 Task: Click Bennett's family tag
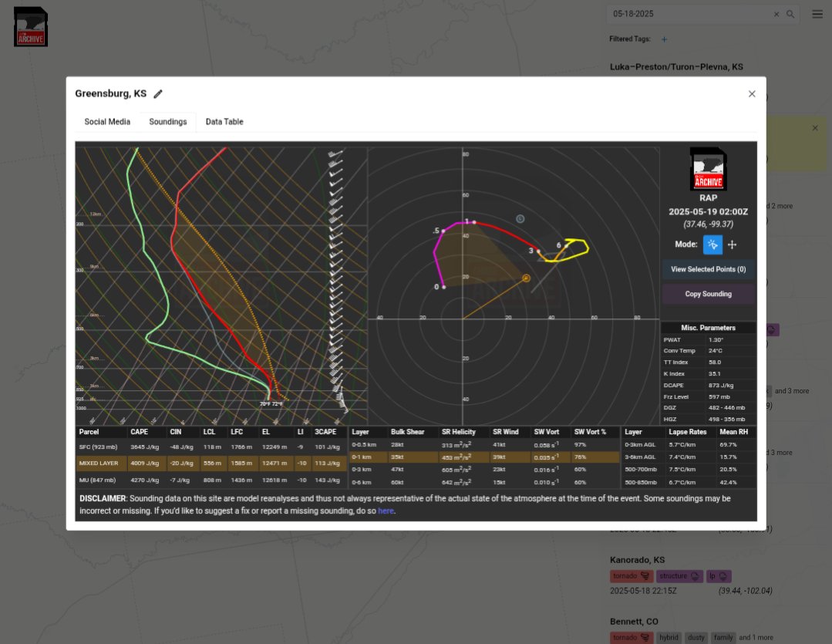(723, 638)
